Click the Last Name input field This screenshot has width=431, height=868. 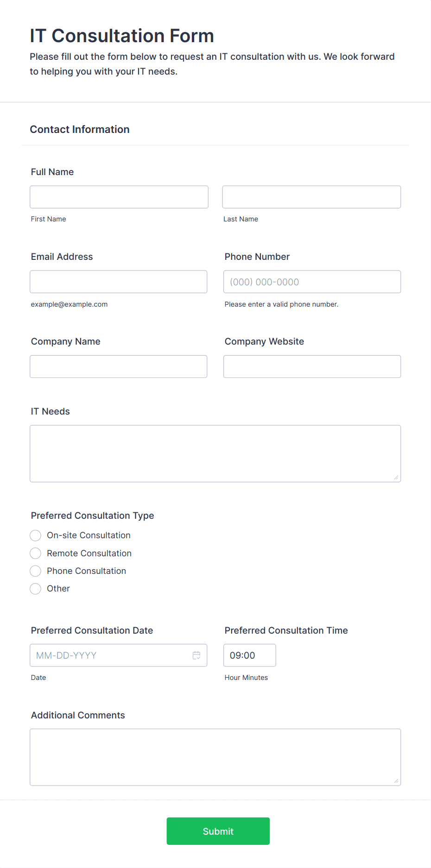[x=311, y=196]
